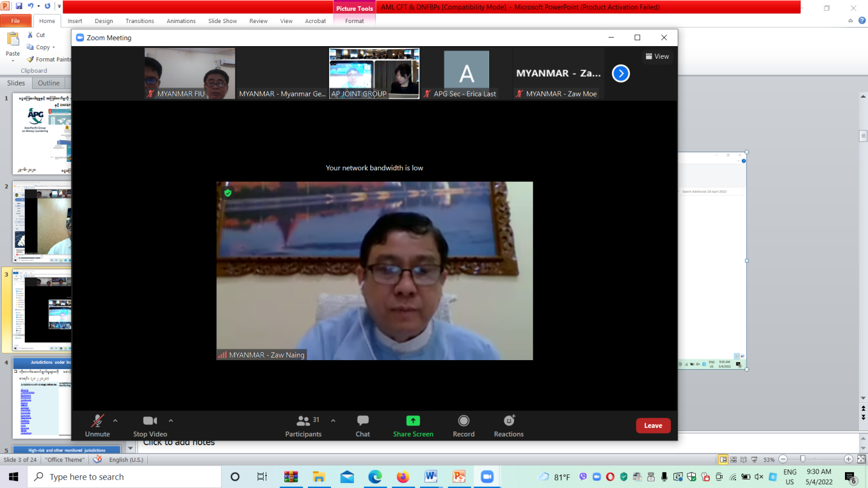The height and width of the screenshot is (488, 868).
Task: Open the Paste options dropdown arrow
Action: [13, 61]
